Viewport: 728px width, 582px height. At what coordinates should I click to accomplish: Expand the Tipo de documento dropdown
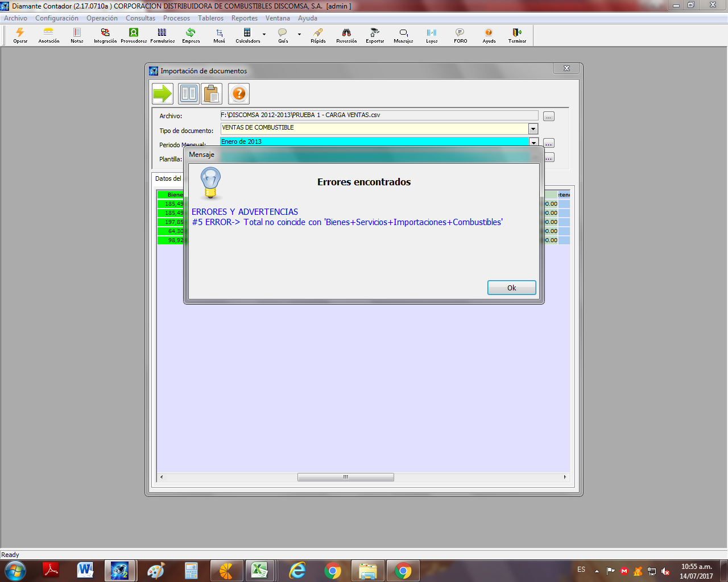[x=533, y=129]
